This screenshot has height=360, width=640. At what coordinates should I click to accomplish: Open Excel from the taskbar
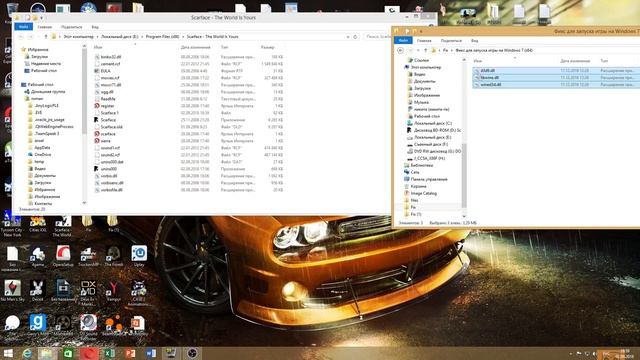click(109, 353)
